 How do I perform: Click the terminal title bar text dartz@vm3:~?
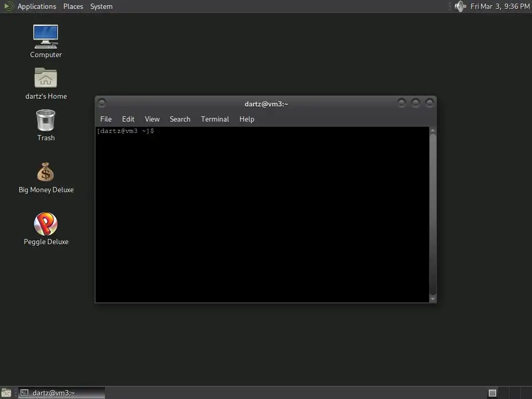pyautogui.click(x=267, y=104)
